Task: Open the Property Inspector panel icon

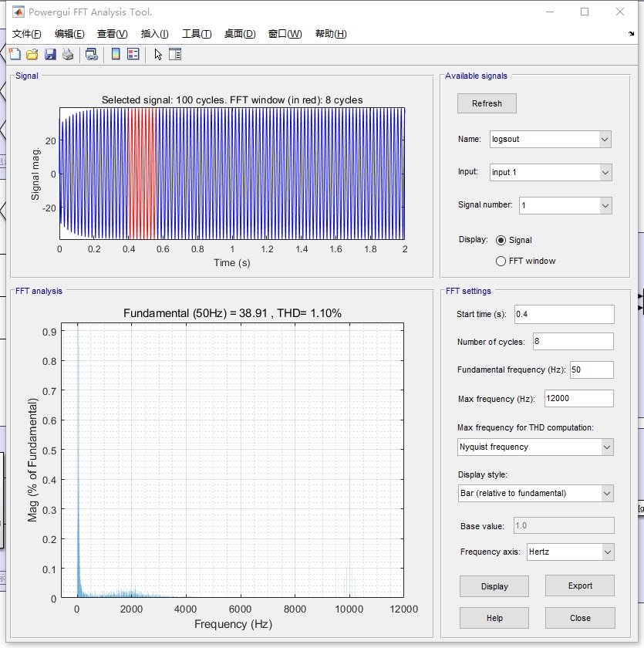Action: click(175, 54)
